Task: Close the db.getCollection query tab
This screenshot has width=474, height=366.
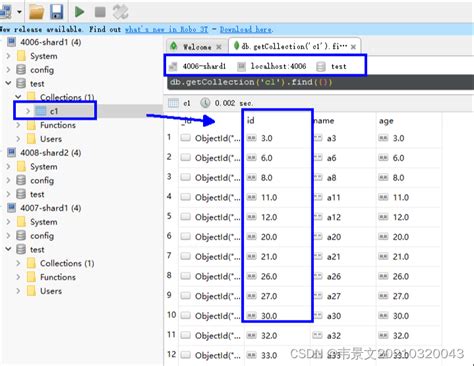Action: coord(353,47)
